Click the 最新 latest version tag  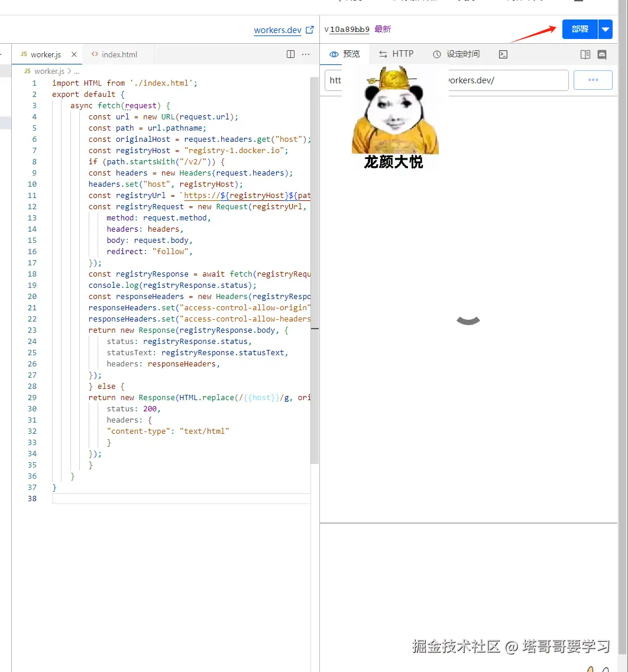pos(383,29)
